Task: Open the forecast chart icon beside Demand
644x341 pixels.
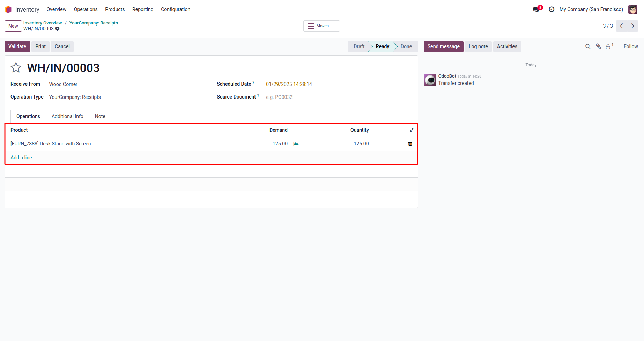Action: coord(296,144)
